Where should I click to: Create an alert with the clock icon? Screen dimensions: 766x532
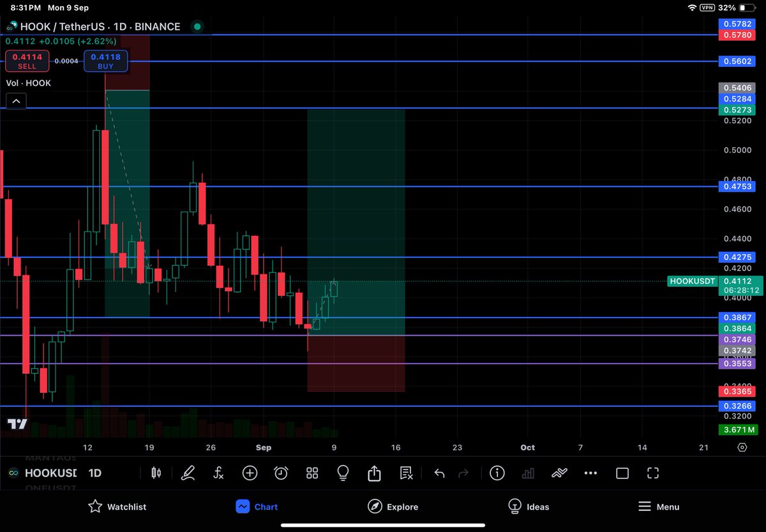click(x=281, y=473)
